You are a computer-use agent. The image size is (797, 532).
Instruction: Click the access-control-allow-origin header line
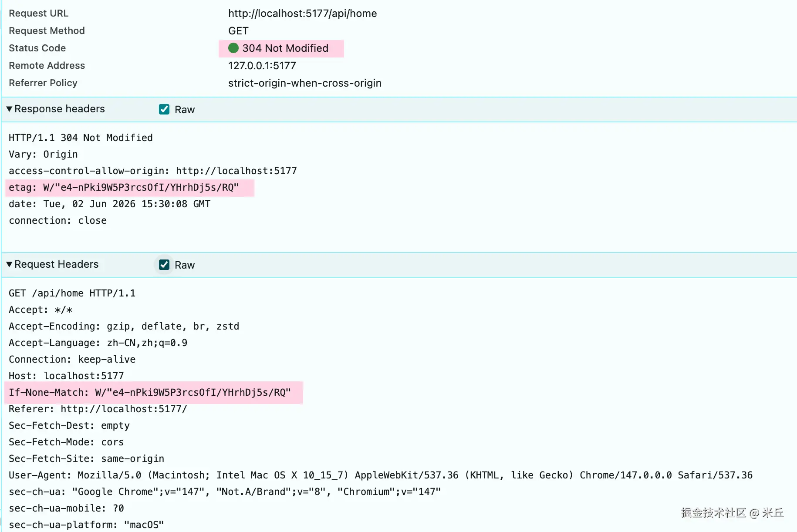click(153, 171)
